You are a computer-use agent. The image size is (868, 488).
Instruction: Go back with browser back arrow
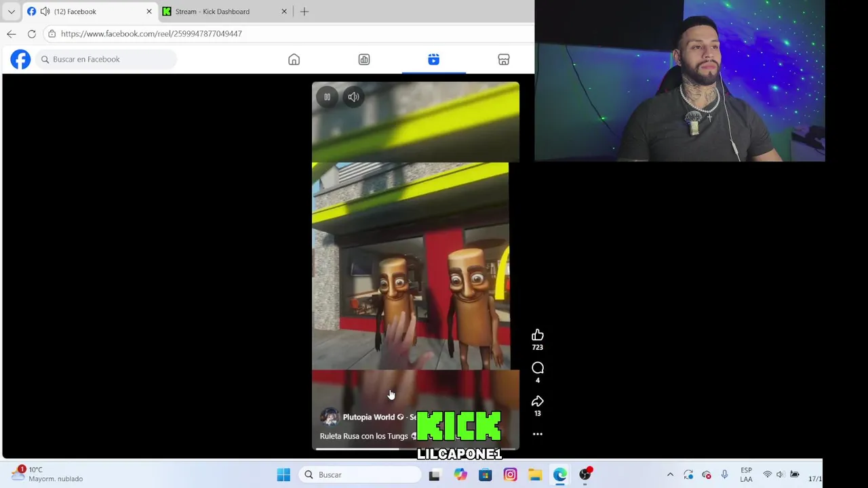[x=11, y=34]
